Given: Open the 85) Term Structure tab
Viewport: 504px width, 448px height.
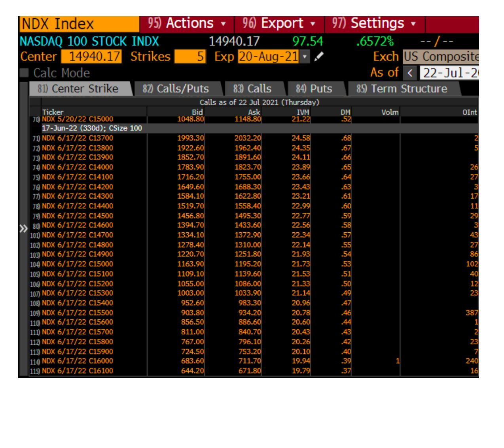Looking at the screenshot, I should coord(402,89).
